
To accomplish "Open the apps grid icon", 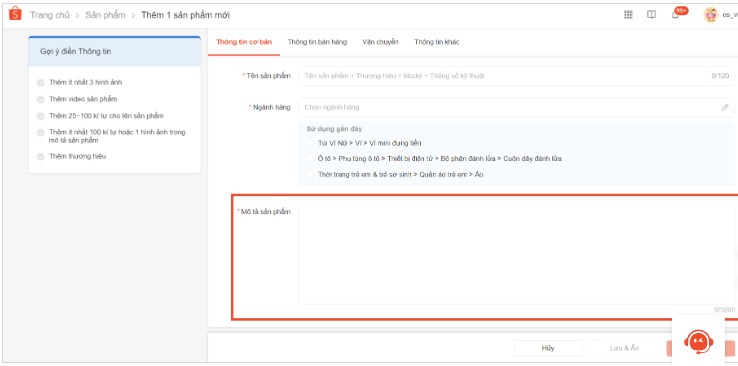I will [628, 15].
